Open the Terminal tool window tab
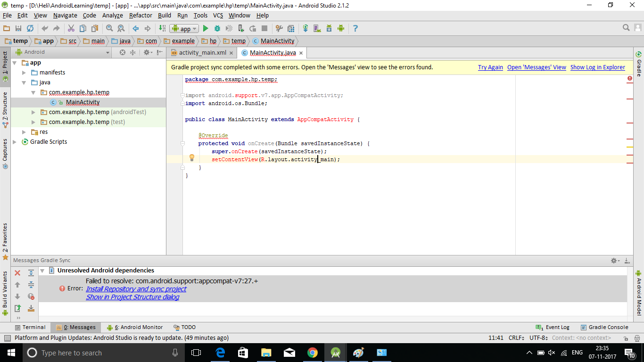Image resolution: width=644 pixels, height=362 pixels. 31,327
